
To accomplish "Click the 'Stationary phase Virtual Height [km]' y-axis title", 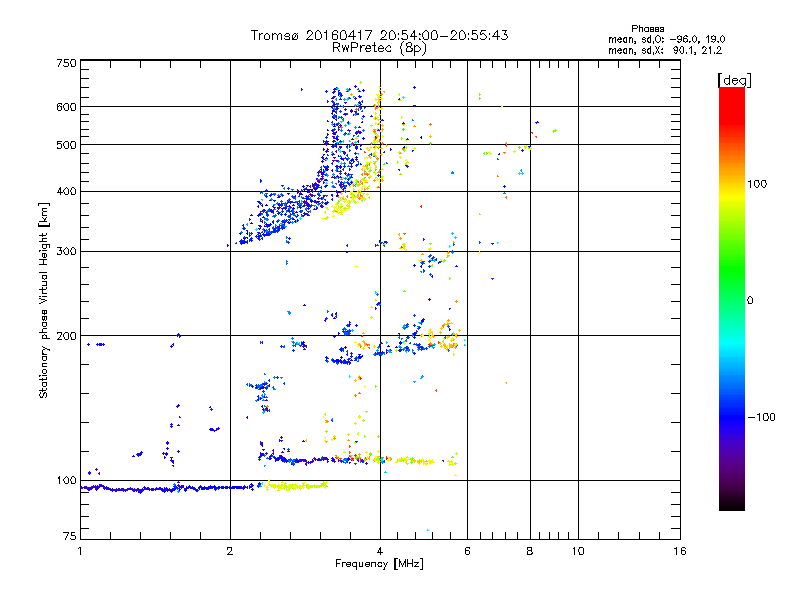I will pos(43,300).
